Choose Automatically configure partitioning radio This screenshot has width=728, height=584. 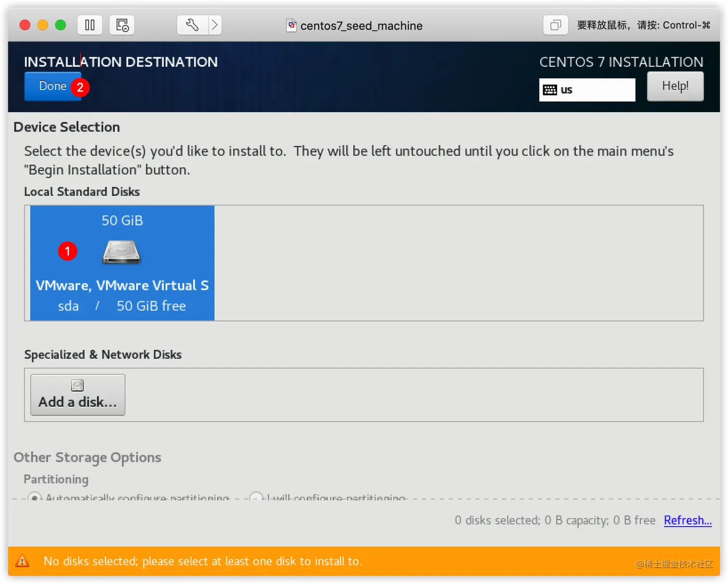(35, 498)
